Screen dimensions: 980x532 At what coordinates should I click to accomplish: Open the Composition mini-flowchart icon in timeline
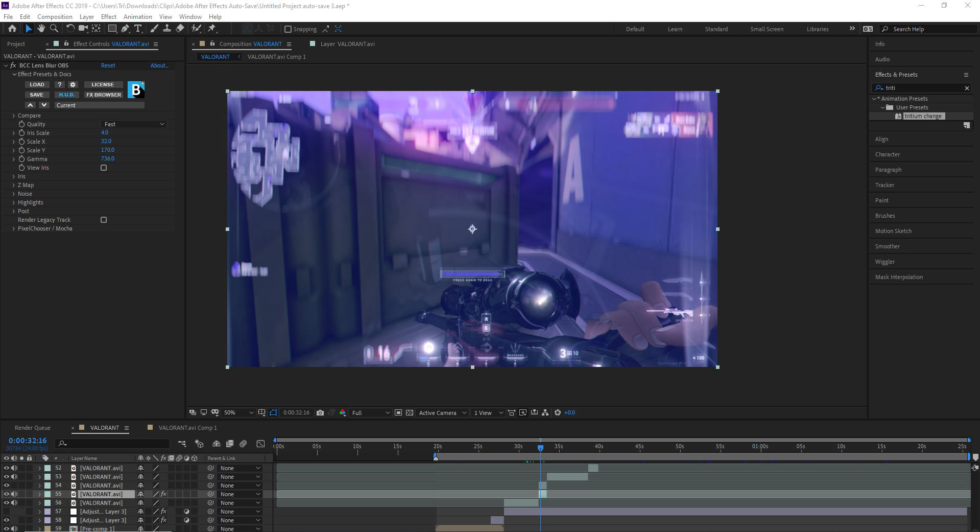182,444
